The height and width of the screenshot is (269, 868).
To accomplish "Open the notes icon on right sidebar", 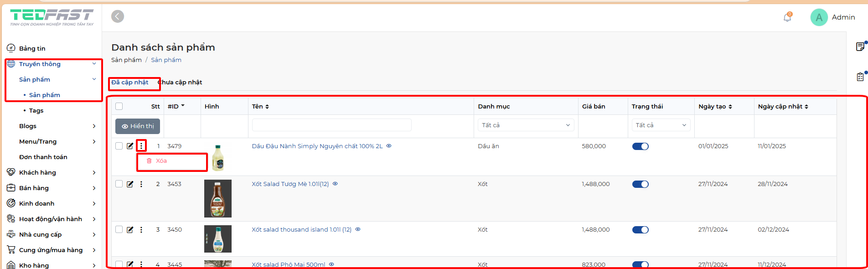I will (x=860, y=47).
